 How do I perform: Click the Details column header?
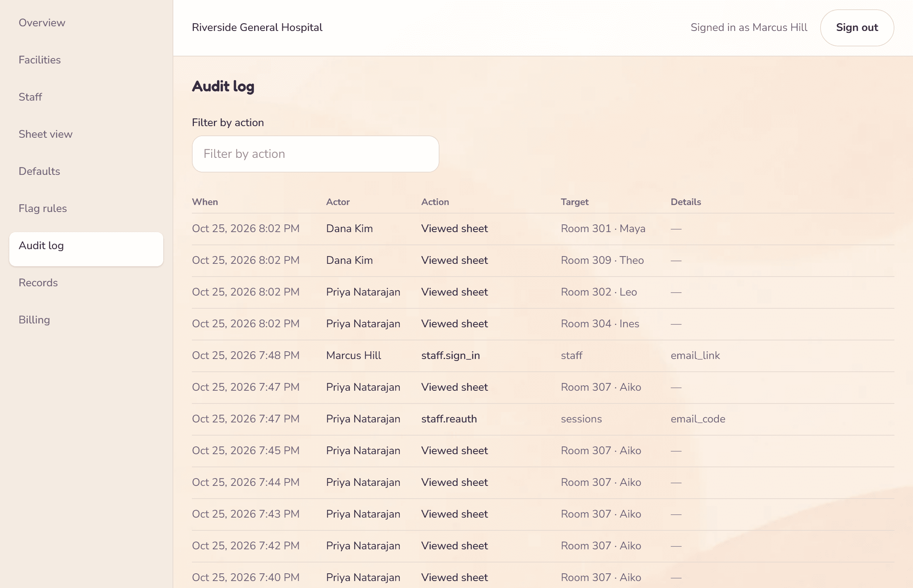[686, 202]
